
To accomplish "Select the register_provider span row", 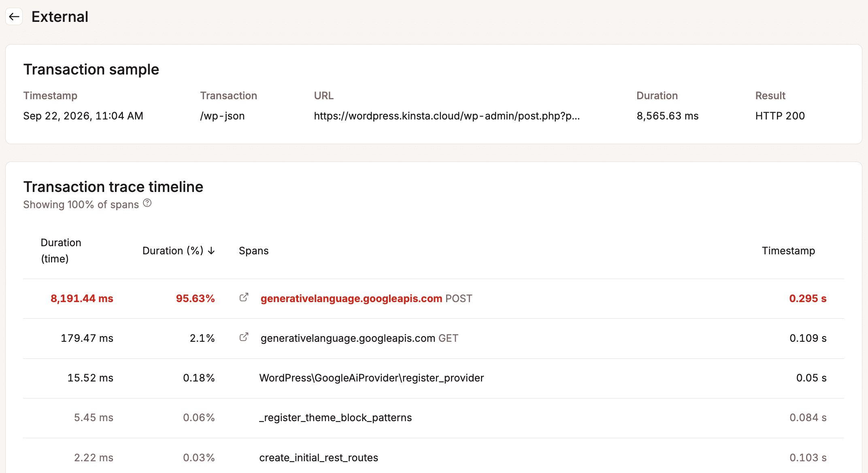I will coord(434,378).
